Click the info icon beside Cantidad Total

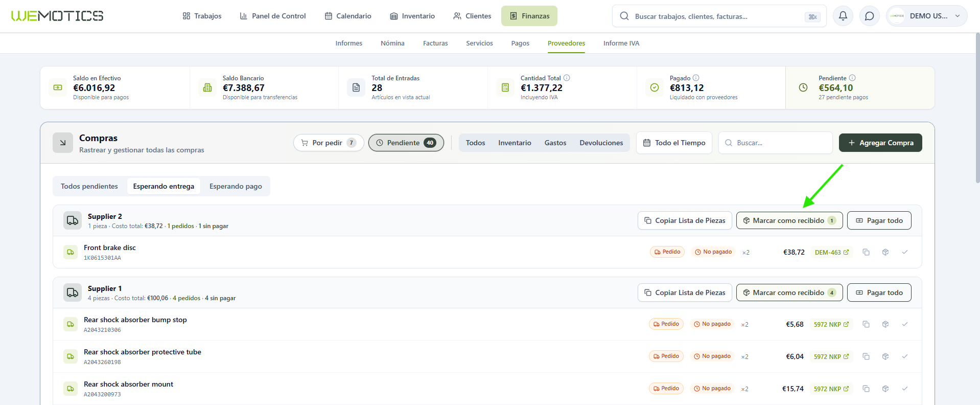pyautogui.click(x=567, y=78)
